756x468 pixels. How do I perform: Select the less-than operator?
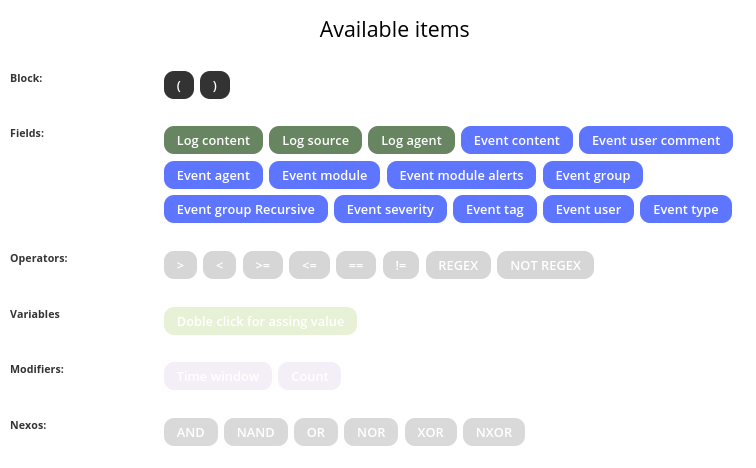click(219, 265)
